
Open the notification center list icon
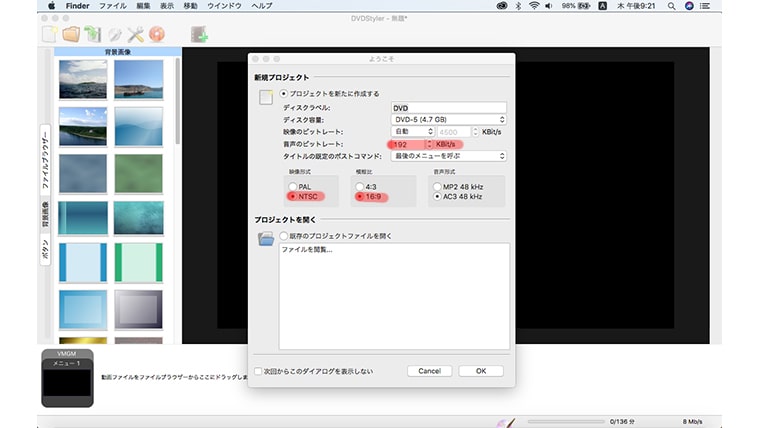point(705,6)
